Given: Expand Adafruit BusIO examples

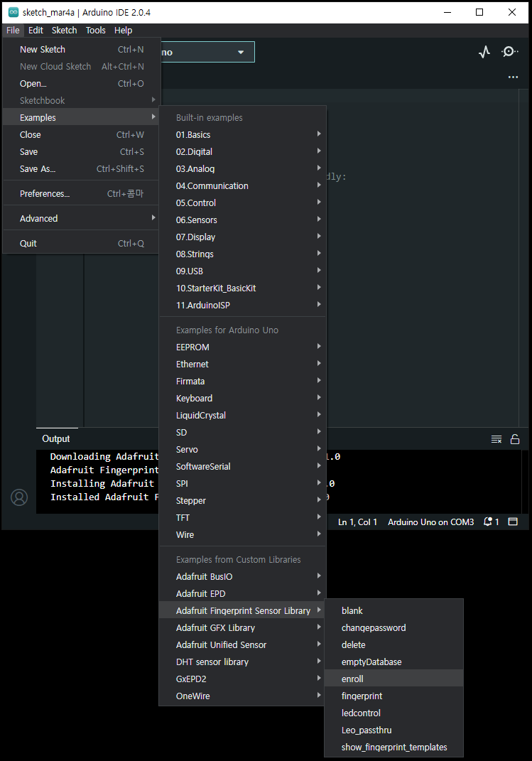Looking at the screenshot, I should coord(242,576).
